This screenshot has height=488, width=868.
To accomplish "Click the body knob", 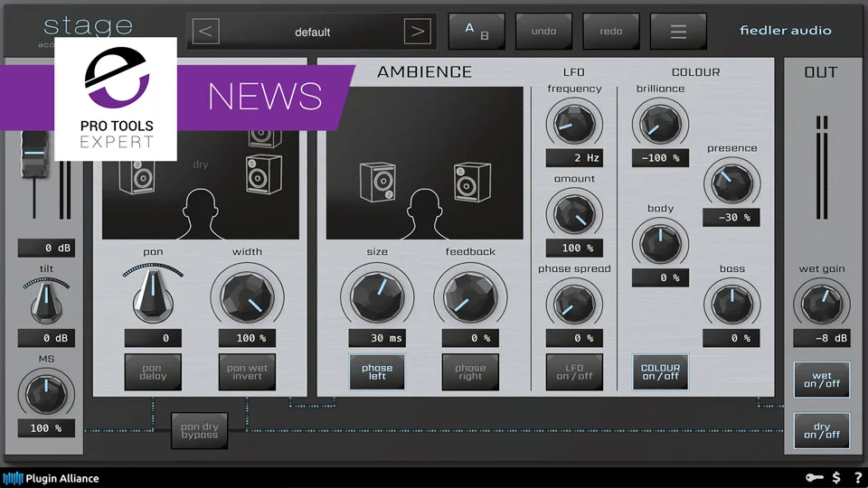I will point(660,243).
